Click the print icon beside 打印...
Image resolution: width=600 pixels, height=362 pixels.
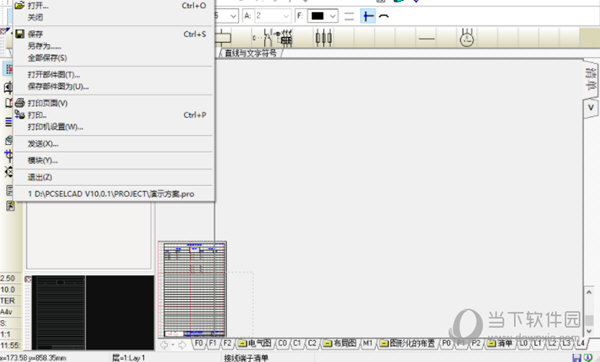20,114
